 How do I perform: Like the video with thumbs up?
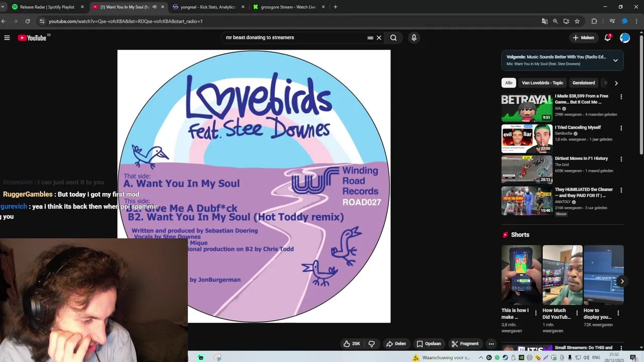(352, 344)
